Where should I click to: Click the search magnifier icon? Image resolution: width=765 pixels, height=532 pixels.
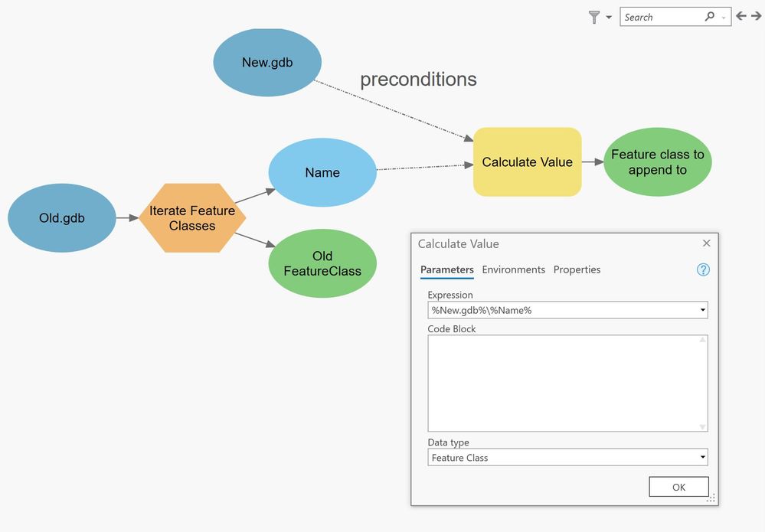click(x=709, y=17)
